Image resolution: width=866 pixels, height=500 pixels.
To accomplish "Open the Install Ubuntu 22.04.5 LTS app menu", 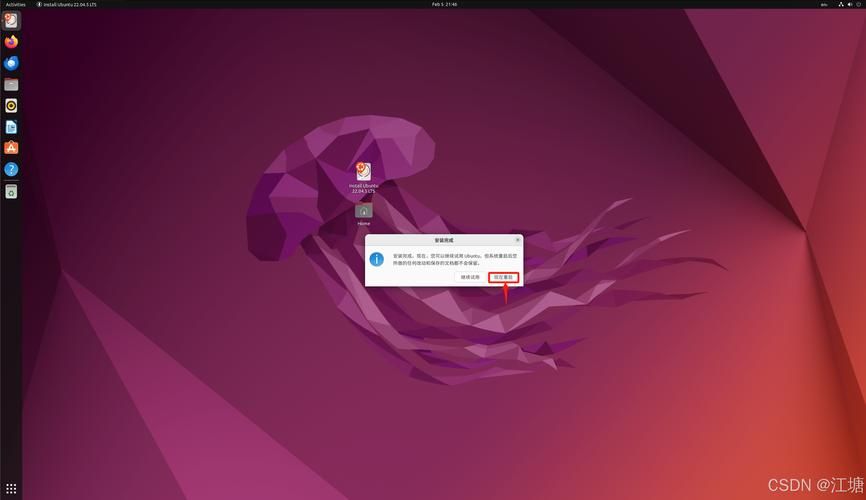I will pyautogui.click(x=69, y=4).
